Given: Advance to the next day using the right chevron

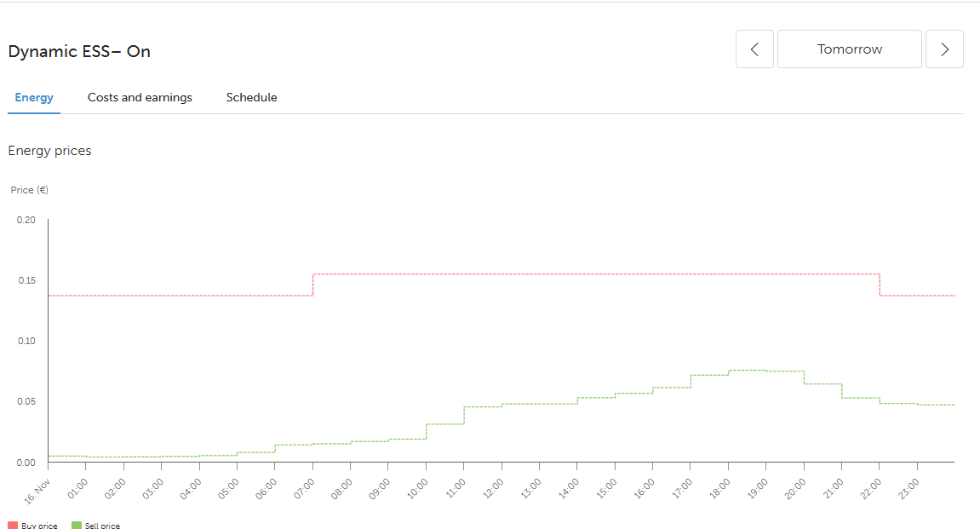Looking at the screenshot, I should pos(944,49).
